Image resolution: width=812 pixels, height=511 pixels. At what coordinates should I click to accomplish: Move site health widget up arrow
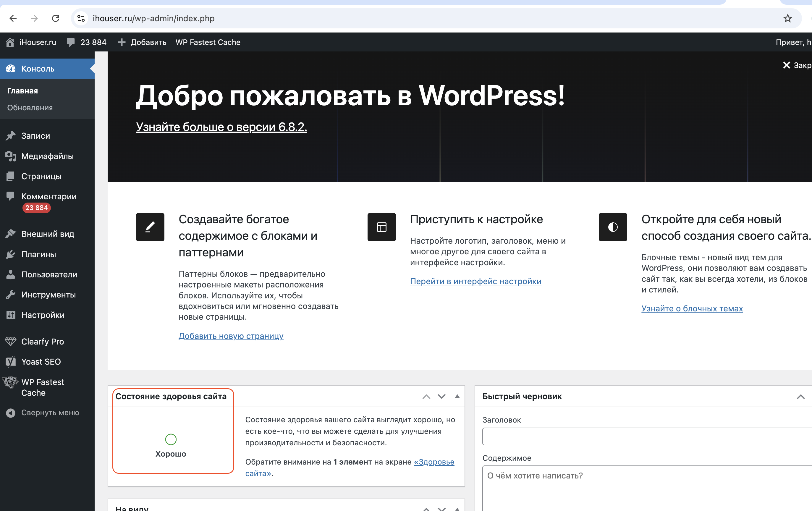[x=426, y=396]
